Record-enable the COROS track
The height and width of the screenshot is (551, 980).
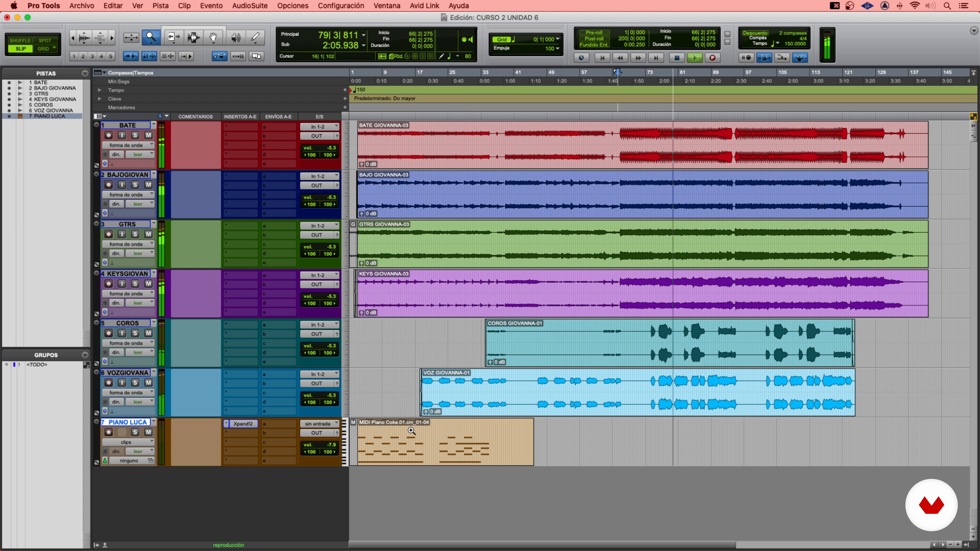(109, 333)
